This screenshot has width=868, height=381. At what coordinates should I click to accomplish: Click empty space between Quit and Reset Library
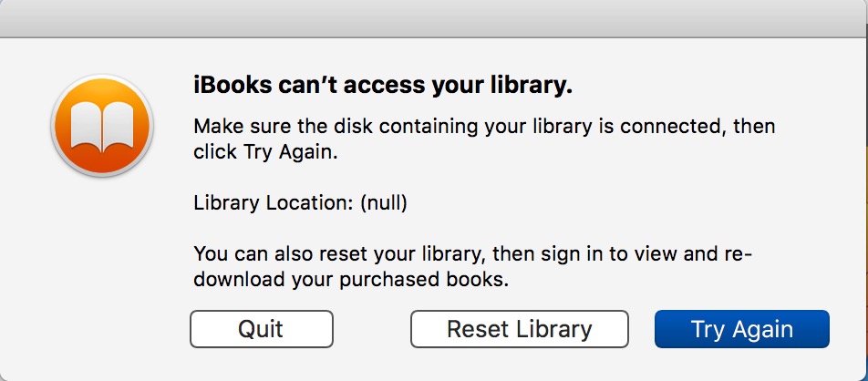pos(371,329)
